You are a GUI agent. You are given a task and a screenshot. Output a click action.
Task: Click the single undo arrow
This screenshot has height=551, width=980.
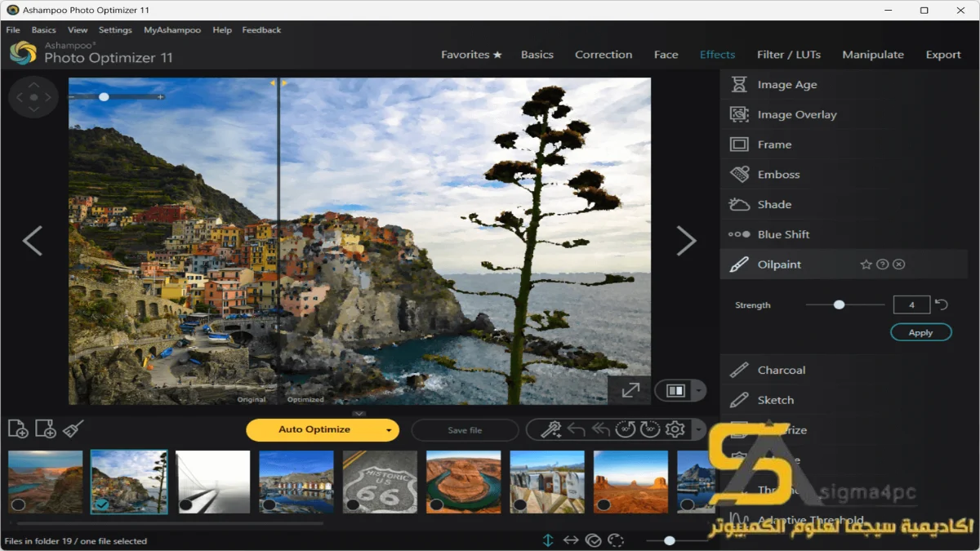(576, 429)
